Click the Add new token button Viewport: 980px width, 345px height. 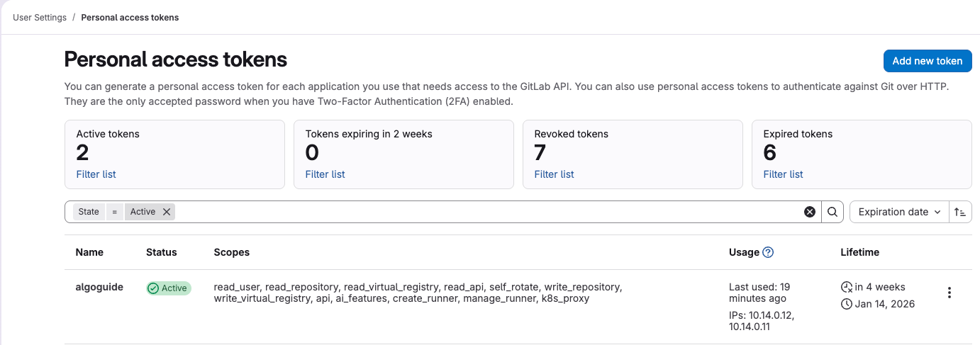(x=927, y=61)
